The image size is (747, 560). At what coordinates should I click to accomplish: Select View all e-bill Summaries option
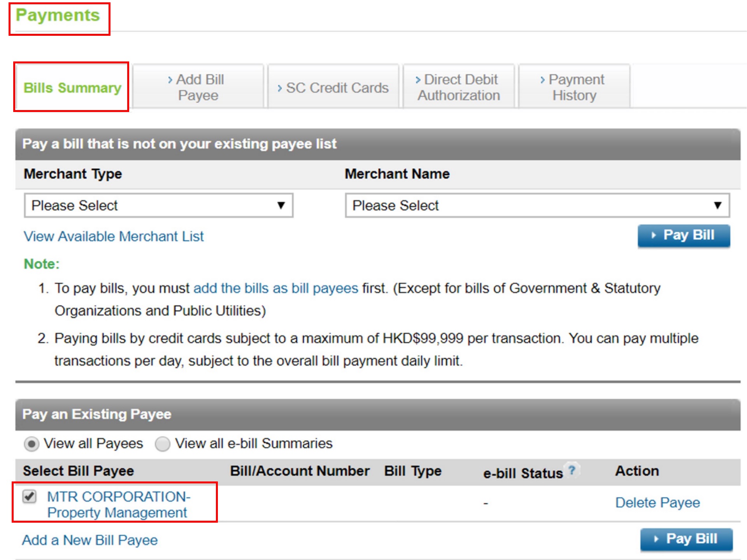[x=163, y=443]
